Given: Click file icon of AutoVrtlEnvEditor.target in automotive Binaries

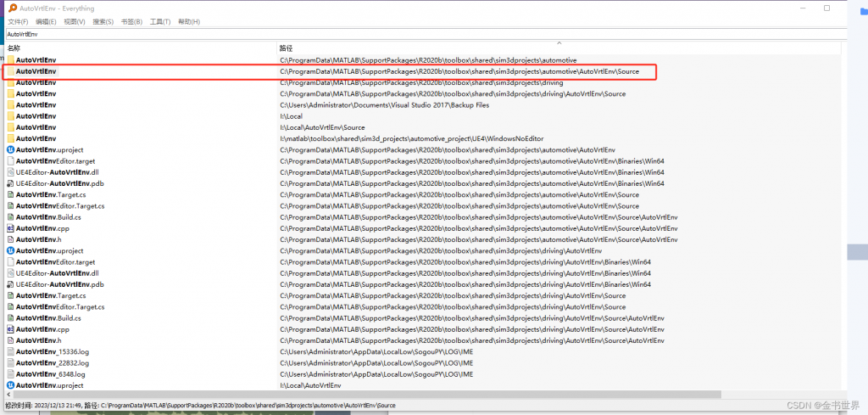Looking at the screenshot, I should pyautogui.click(x=11, y=160).
